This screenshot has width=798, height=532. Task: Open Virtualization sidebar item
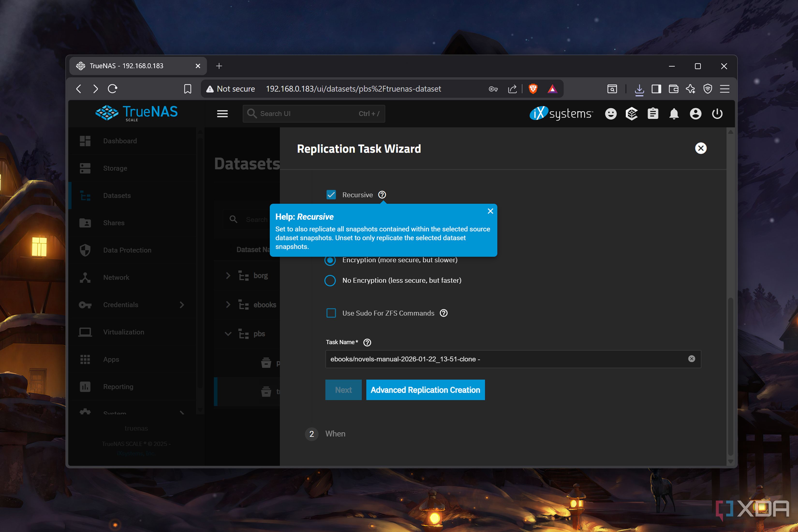(x=132, y=332)
